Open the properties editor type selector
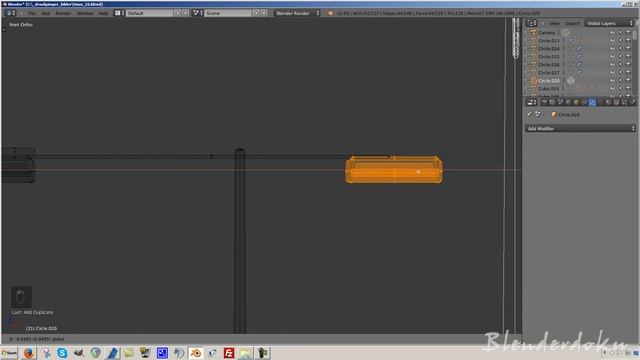The width and height of the screenshot is (640, 360). 531,102
